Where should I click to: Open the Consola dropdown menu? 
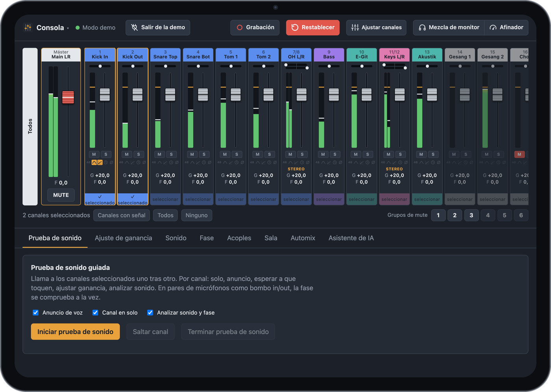[x=68, y=28]
